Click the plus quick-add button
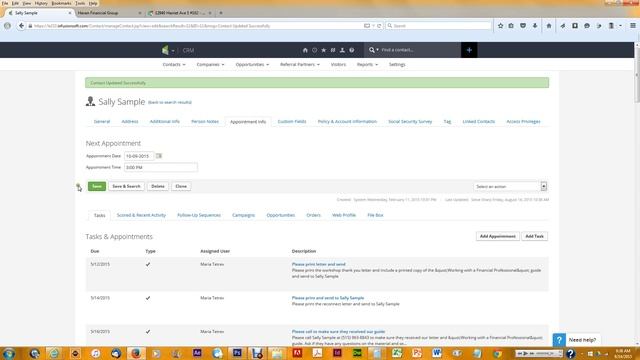The width and height of the screenshot is (640, 360). click(469, 50)
